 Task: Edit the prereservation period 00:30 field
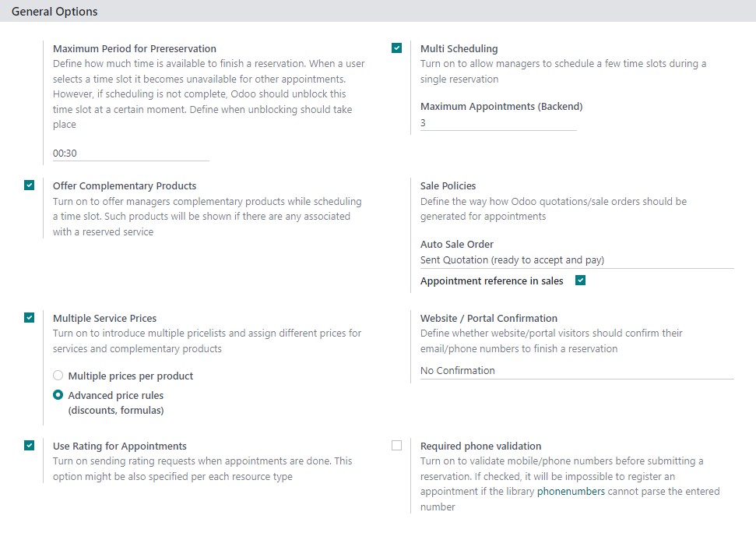131,154
